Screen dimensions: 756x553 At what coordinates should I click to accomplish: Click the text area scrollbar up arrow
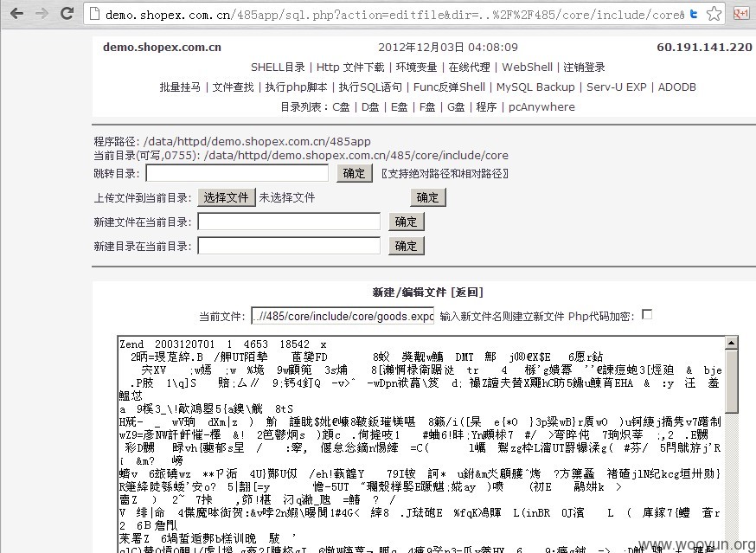(x=732, y=343)
